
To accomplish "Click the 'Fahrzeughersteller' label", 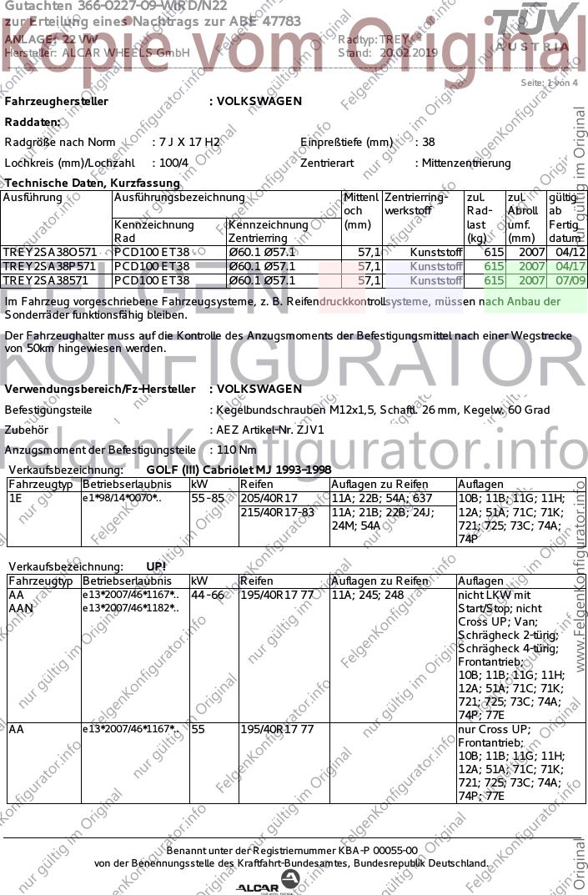I will pos(57,101).
